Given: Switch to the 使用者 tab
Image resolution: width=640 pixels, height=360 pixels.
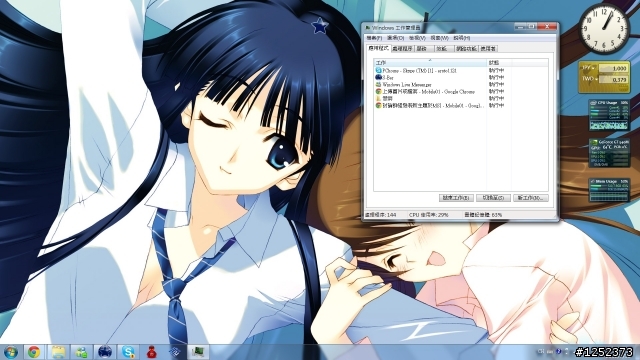Looking at the screenshot, I should click(488, 49).
